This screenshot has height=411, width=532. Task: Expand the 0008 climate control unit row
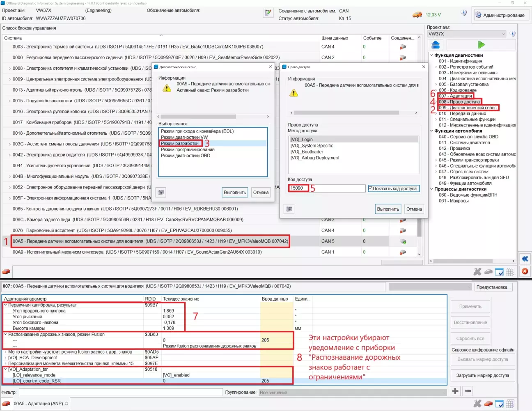pos(9,69)
